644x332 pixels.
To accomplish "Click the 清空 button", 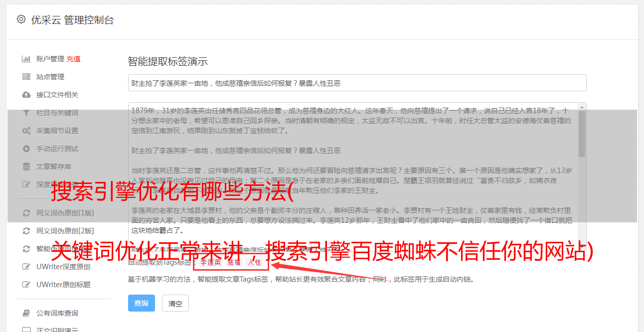I will 175,303.
